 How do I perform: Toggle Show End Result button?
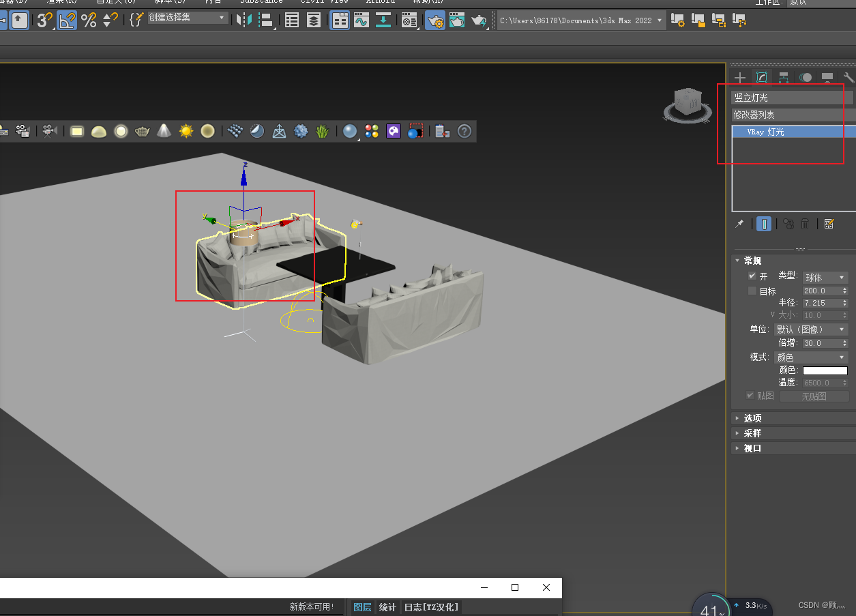pos(764,224)
